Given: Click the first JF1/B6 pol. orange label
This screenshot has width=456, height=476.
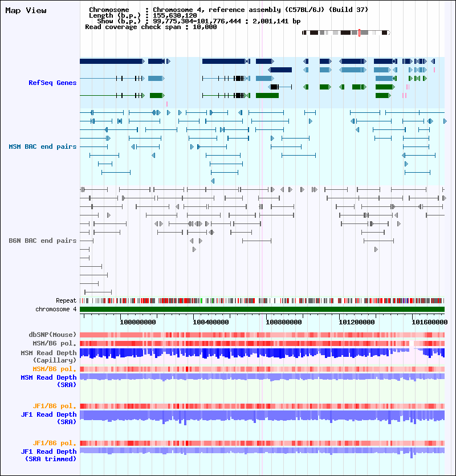Looking at the screenshot, I should click(x=55, y=406).
